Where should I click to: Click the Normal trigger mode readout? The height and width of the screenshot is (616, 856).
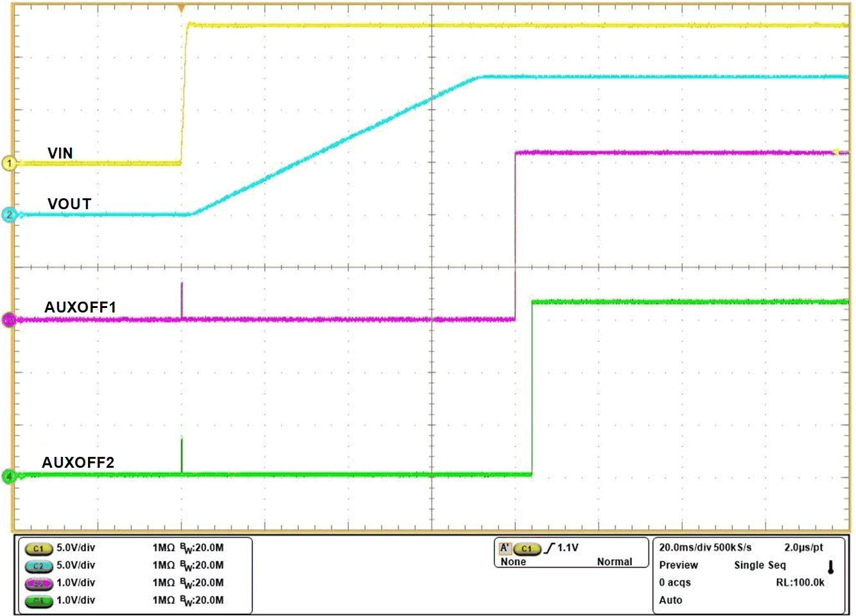click(615, 562)
